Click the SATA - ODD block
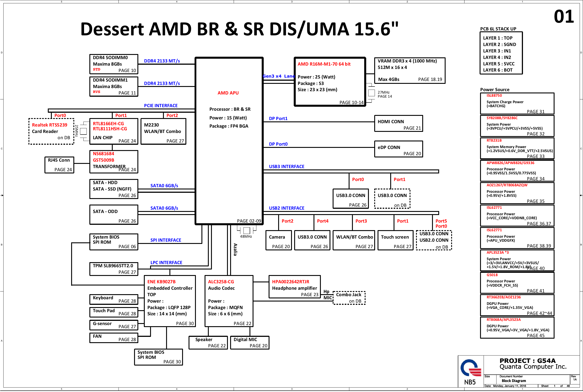Image resolution: width=583 pixels, height=392 pixels. click(x=114, y=215)
